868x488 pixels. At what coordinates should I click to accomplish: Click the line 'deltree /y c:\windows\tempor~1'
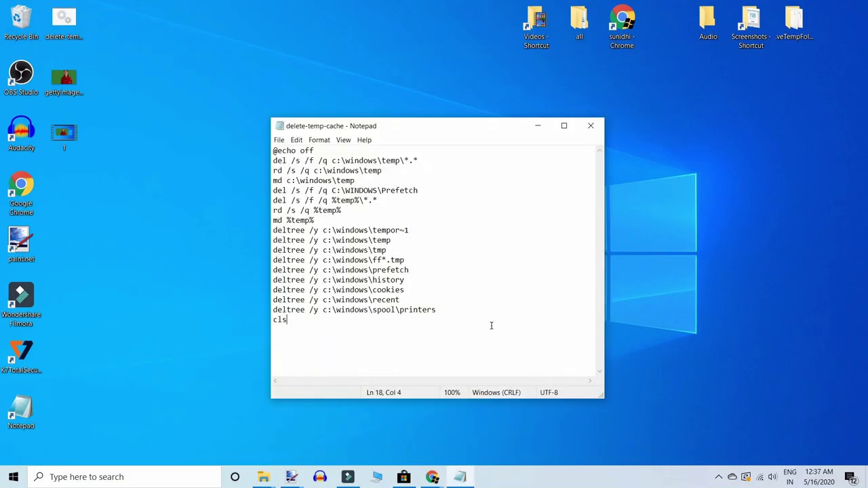[340, 230]
